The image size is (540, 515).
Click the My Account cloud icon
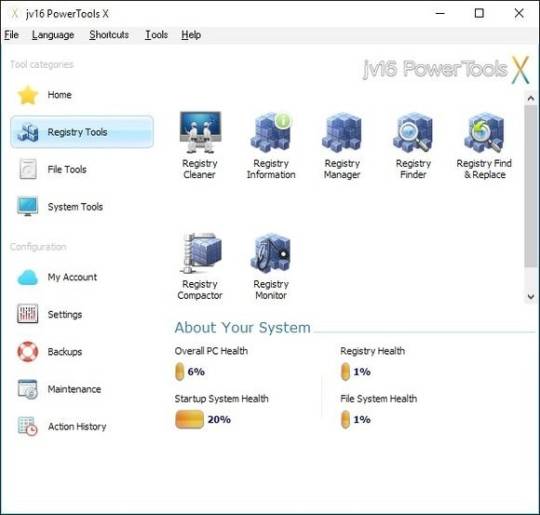pyautogui.click(x=28, y=277)
